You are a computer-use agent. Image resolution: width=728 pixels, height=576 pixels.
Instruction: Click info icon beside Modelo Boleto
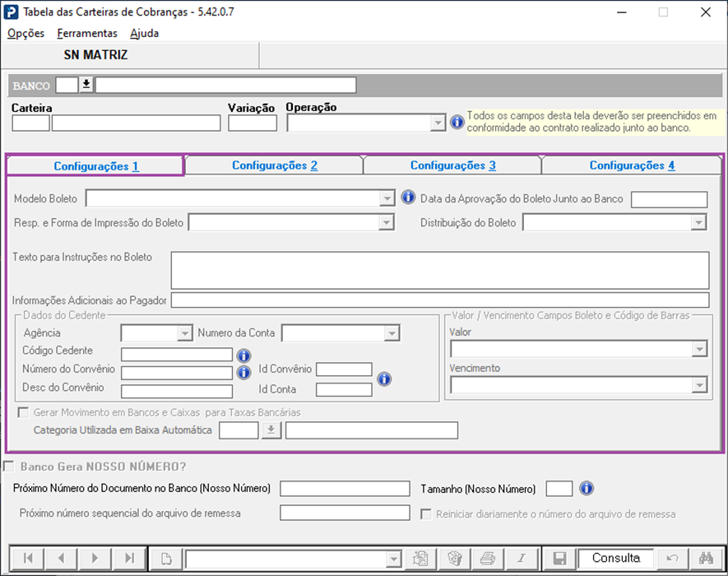coord(408,197)
